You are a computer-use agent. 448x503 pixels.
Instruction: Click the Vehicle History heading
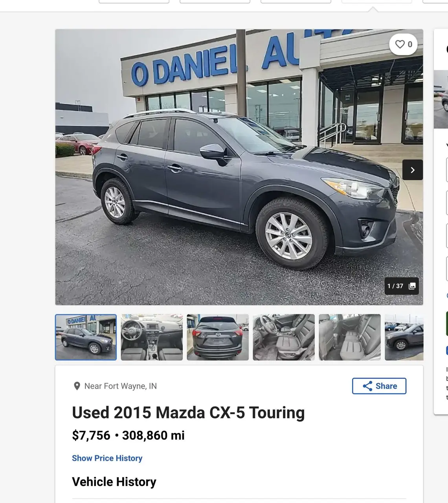point(114,482)
